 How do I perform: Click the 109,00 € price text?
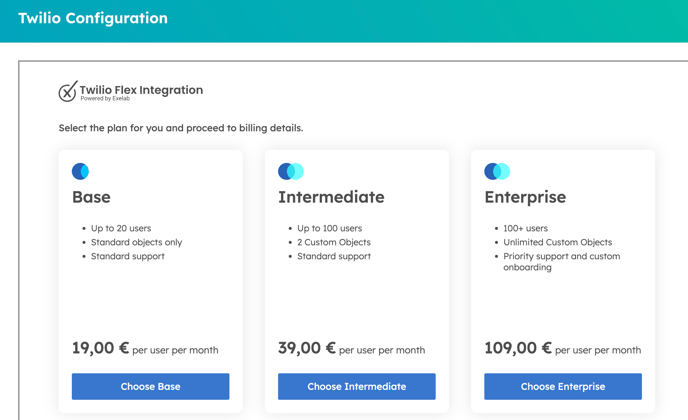pyautogui.click(x=518, y=348)
